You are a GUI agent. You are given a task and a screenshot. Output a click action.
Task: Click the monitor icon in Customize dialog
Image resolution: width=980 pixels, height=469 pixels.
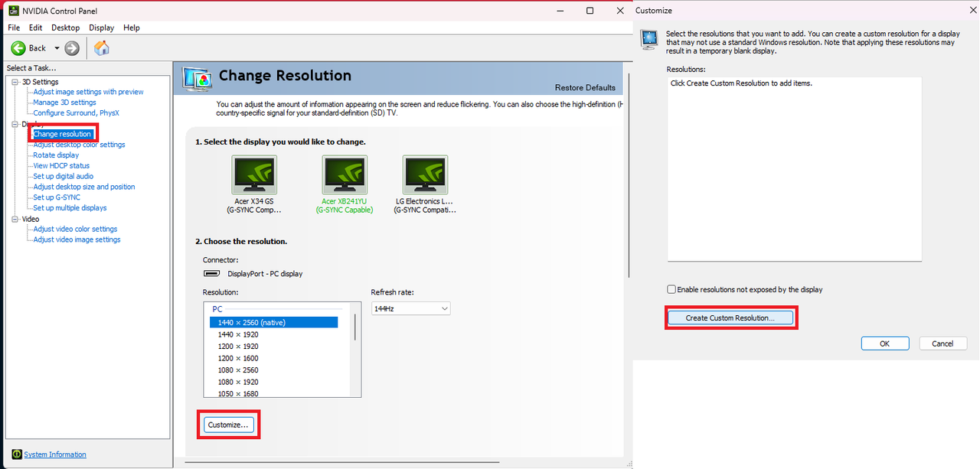(x=649, y=39)
